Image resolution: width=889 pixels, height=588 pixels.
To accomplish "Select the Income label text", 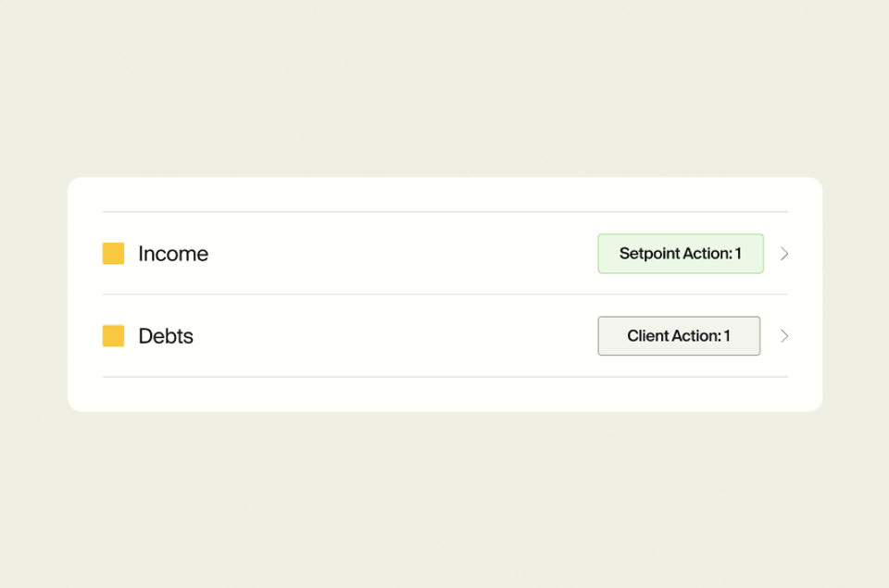I will [173, 254].
